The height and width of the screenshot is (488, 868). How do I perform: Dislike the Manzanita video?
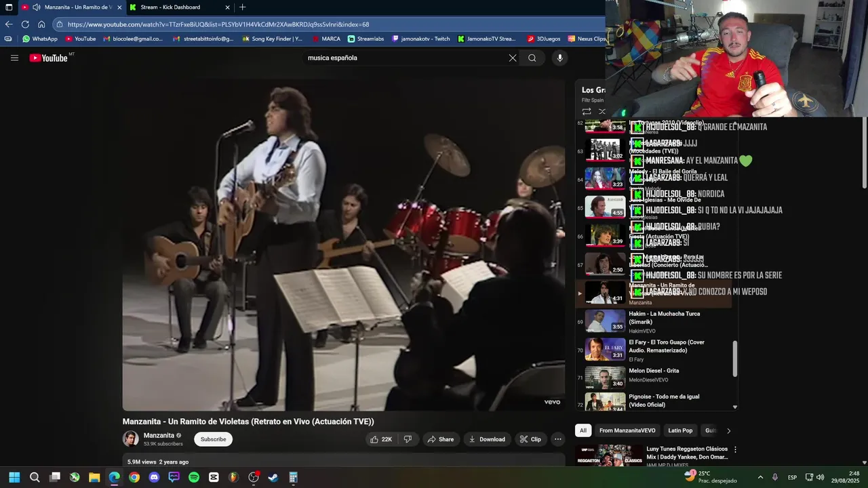(408, 439)
